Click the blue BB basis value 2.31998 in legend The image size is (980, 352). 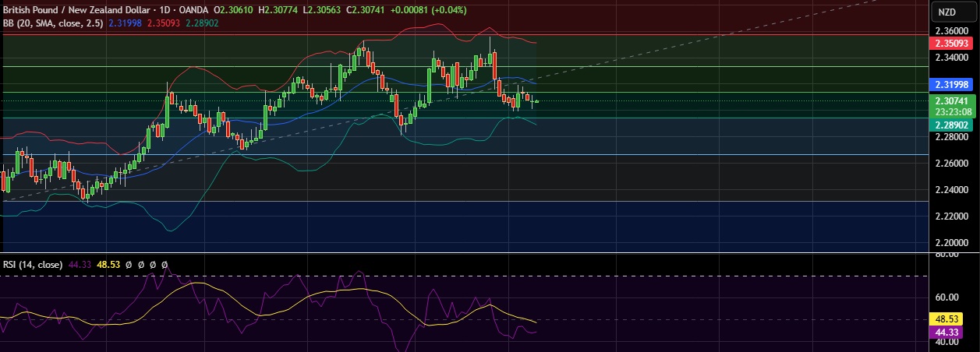point(125,22)
